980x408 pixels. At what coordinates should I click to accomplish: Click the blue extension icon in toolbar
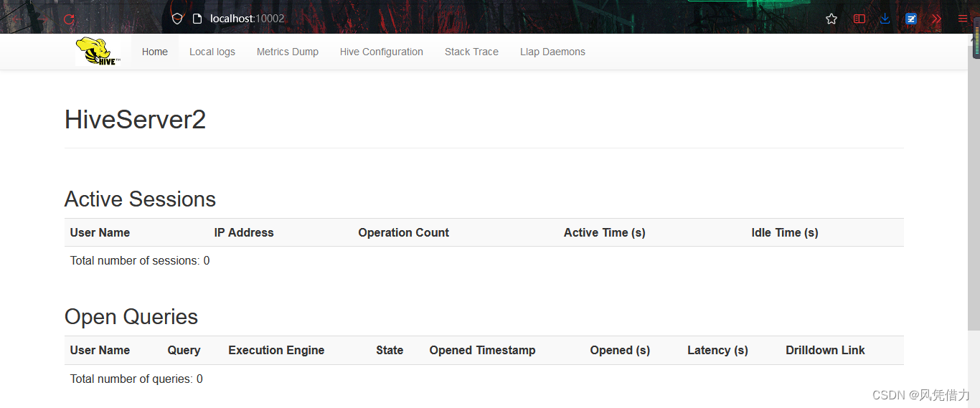coord(911,19)
